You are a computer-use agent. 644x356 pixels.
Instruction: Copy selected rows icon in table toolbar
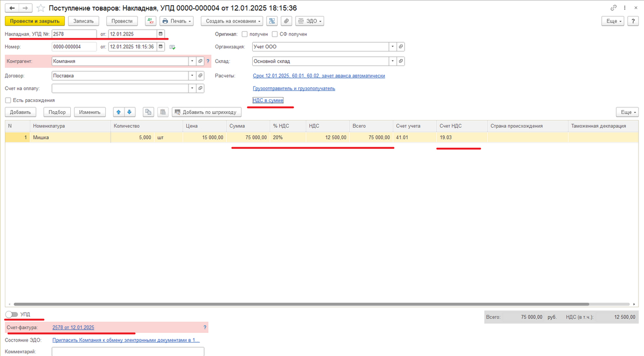click(149, 112)
